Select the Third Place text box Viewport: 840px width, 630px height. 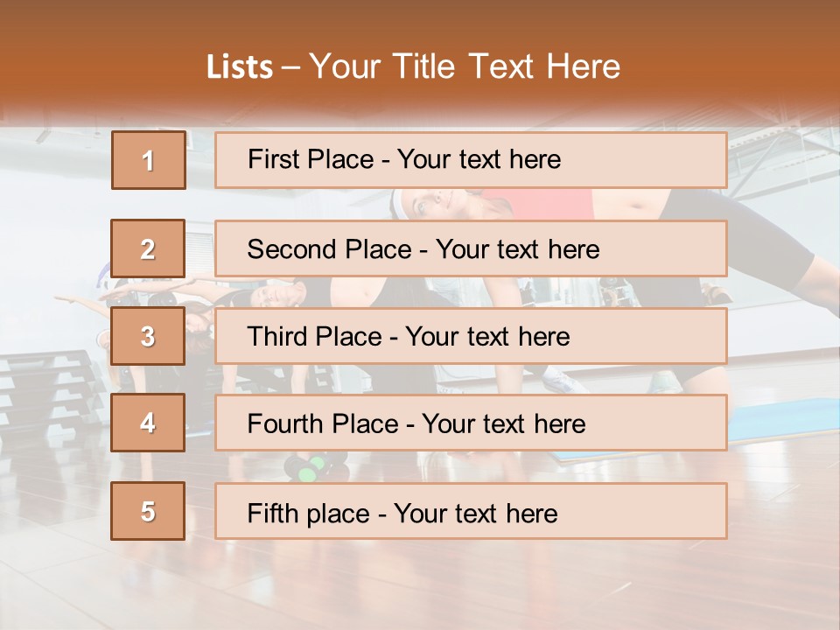(471, 336)
